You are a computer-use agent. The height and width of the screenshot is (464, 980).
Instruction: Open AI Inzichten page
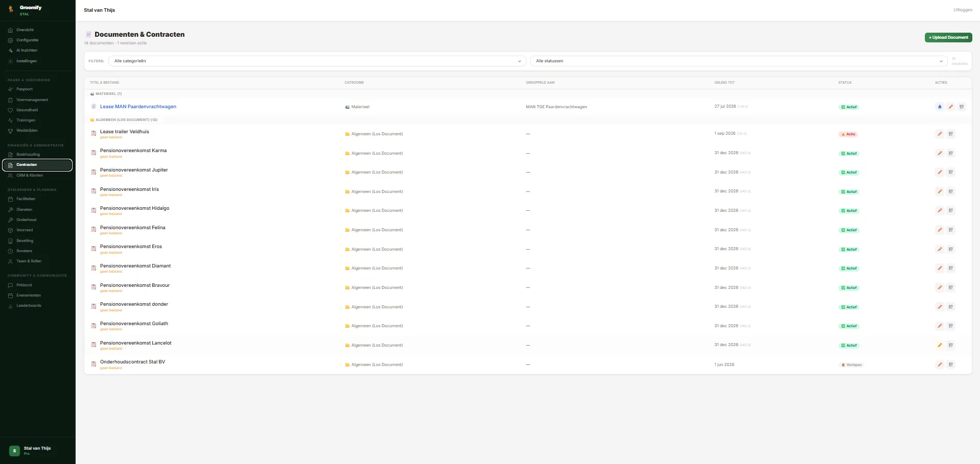click(x=37, y=50)
